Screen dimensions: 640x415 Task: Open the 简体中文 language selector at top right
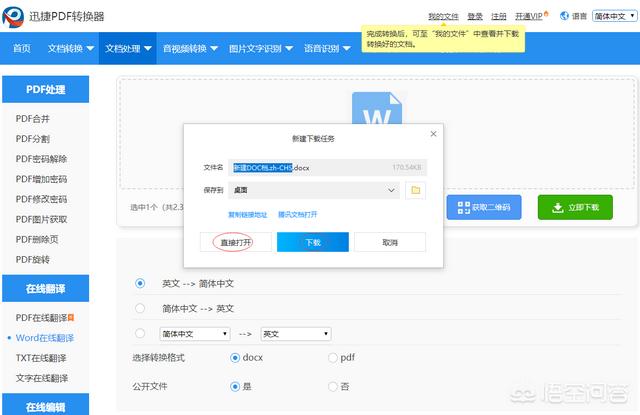pos(614,16)
